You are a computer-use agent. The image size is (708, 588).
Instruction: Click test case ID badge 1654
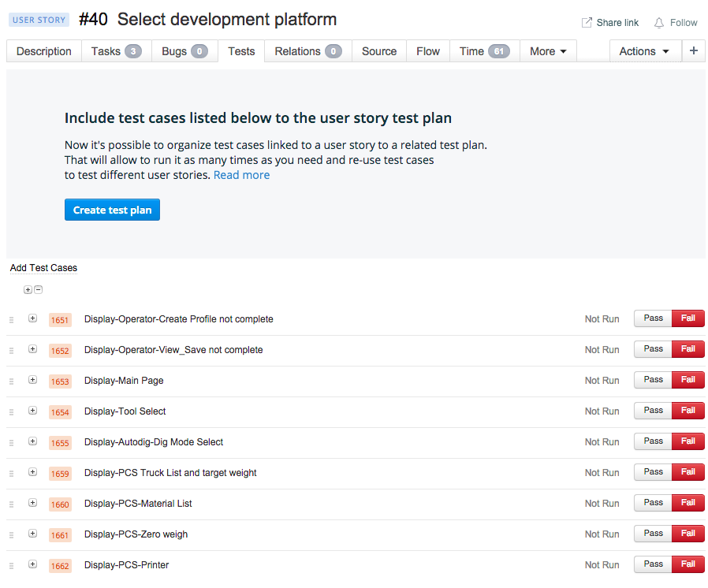(x=60, y=412)
